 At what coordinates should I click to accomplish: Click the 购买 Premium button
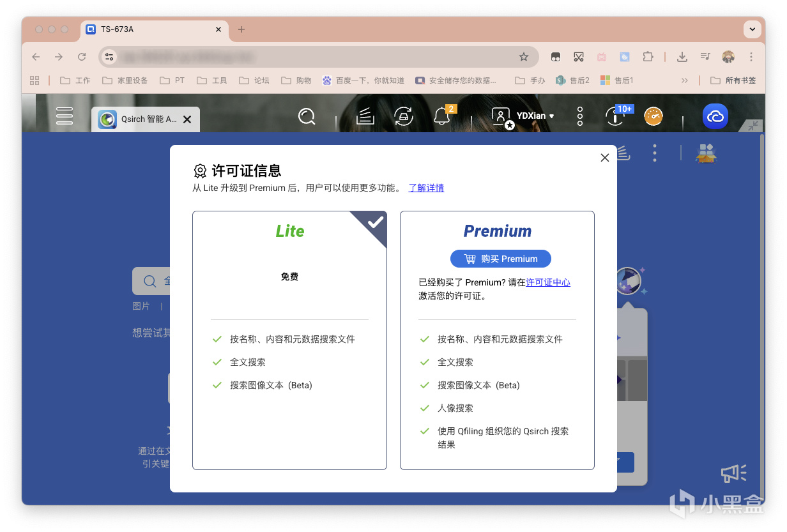501,259
